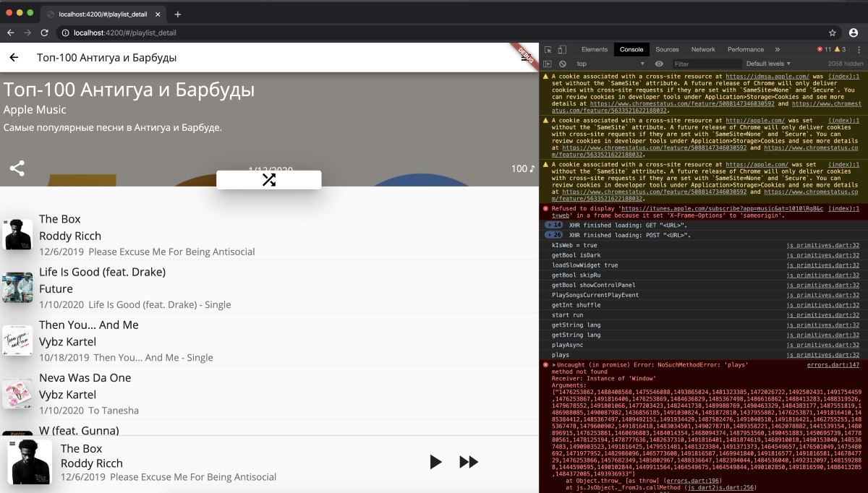Open the errors.dart:147 source link

833,365
